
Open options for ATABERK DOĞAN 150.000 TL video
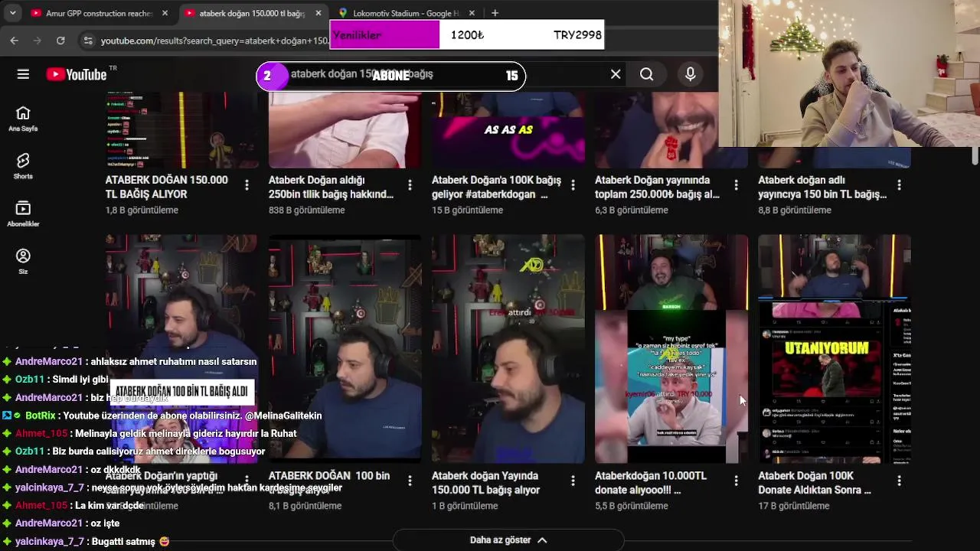coord(247,185)
